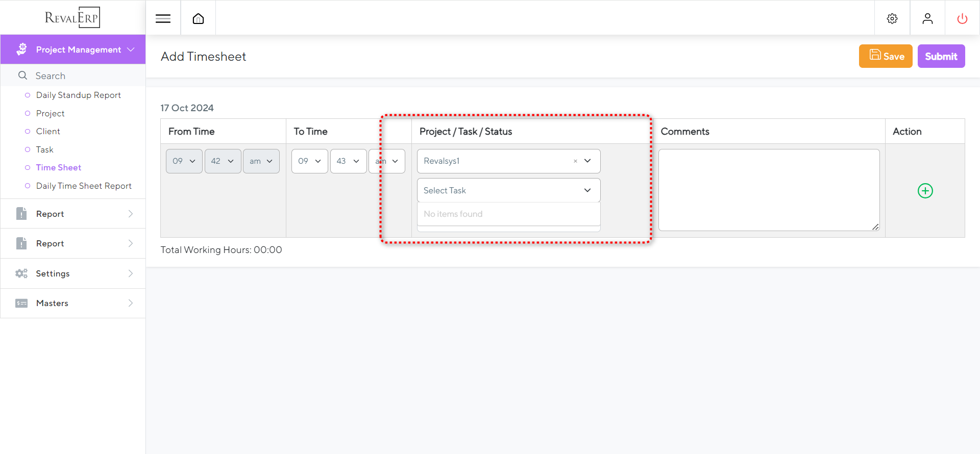Click into the Comments text area
This screenshot has width=980, height=454.
click(x=768, y=190)
